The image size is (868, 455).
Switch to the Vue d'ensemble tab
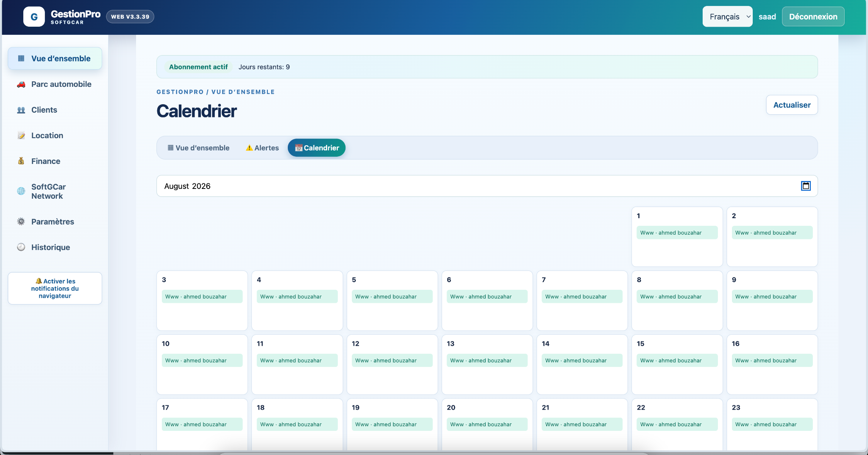click(198, 148)
